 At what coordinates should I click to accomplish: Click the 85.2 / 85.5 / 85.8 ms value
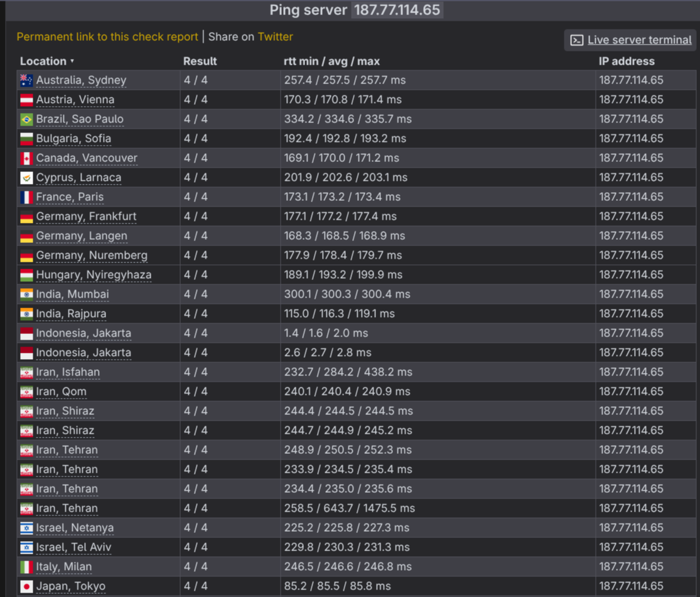pyautogui.click(x=338, y=586)
